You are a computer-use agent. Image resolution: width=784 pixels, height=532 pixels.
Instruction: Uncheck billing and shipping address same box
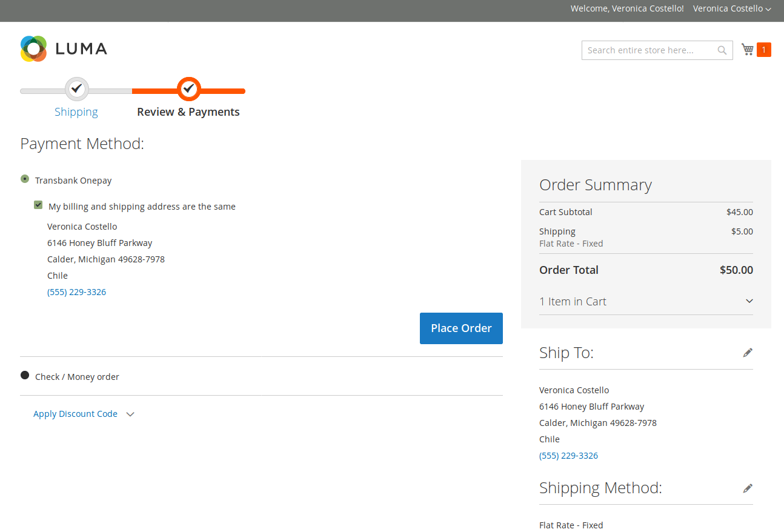tap(38, 205)
